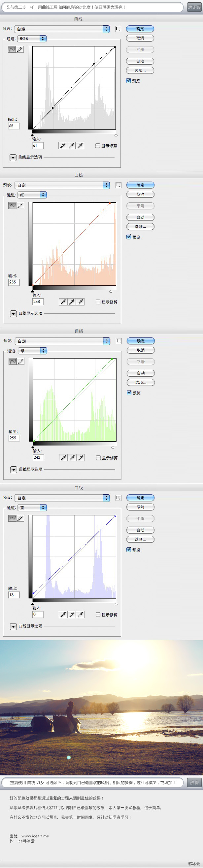Open the www.iceart.me source link

(x=35, y=836)
